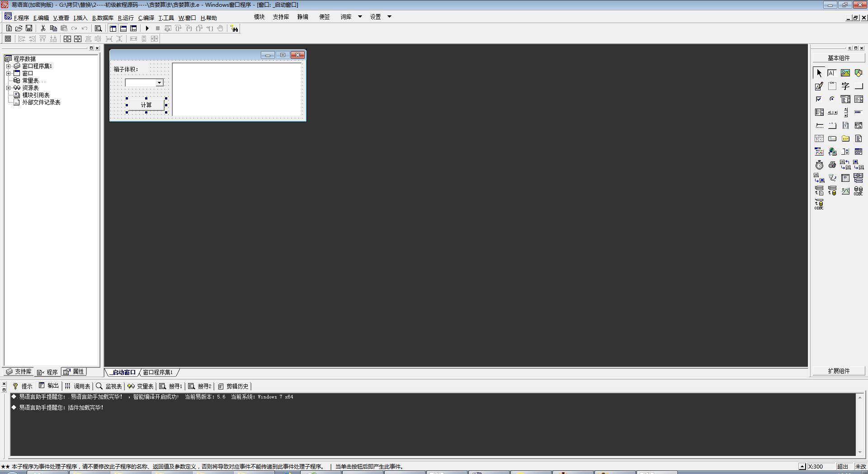Screen dimensions: 868x474
Task: Click the binoculars search icon
Action: [x=234, y=28]
